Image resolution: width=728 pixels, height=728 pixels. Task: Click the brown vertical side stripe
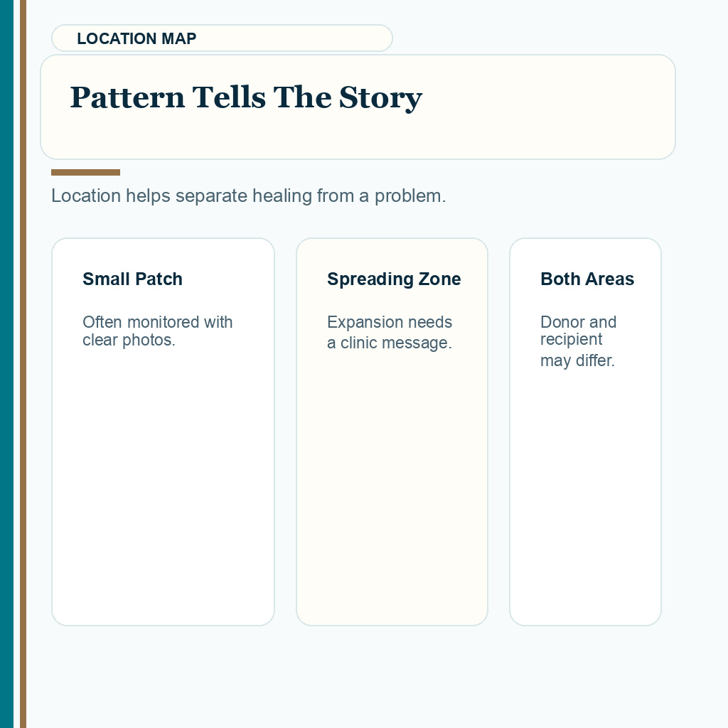23,364
